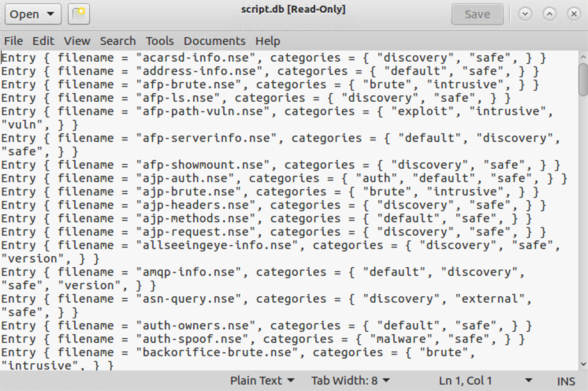Maximize the editor window
This screenshot has width=588, height=391.
click(x=549, y=14)
